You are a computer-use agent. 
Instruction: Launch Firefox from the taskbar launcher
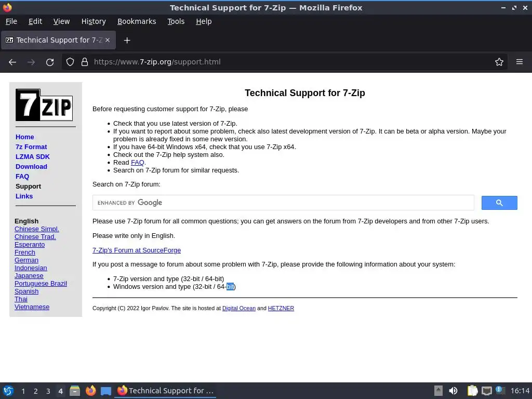pos(90,391)
